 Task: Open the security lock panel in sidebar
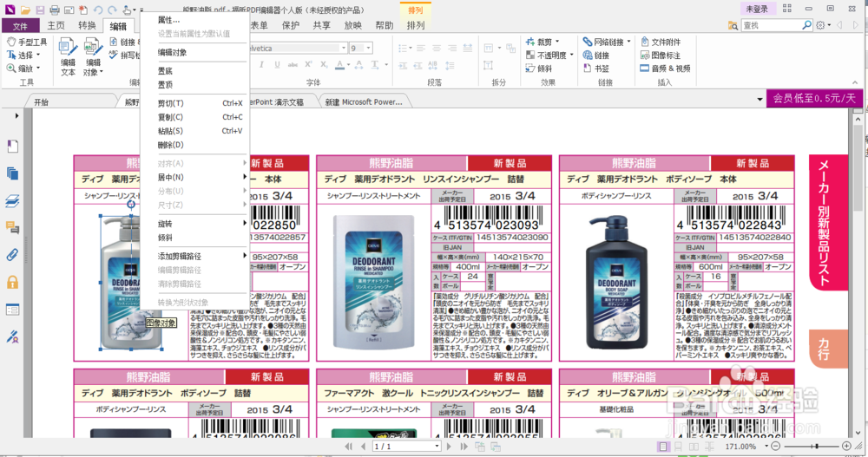click(12, 282)
